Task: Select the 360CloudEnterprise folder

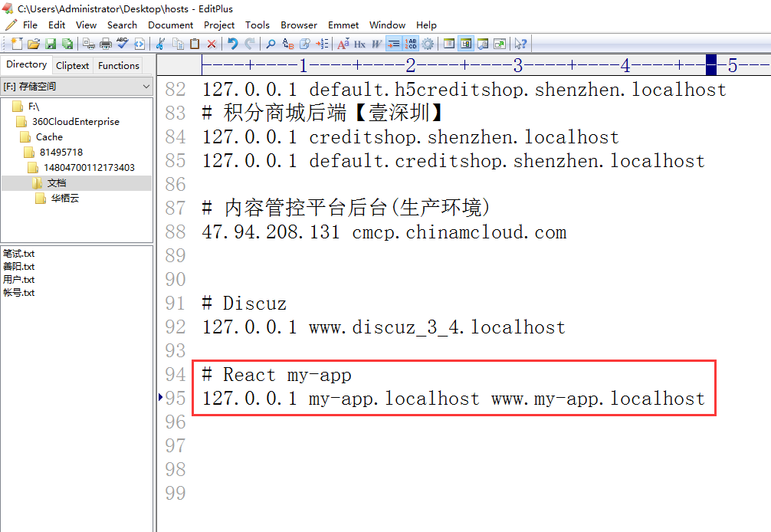Action: pyautogui.click(x=76, y=121)
